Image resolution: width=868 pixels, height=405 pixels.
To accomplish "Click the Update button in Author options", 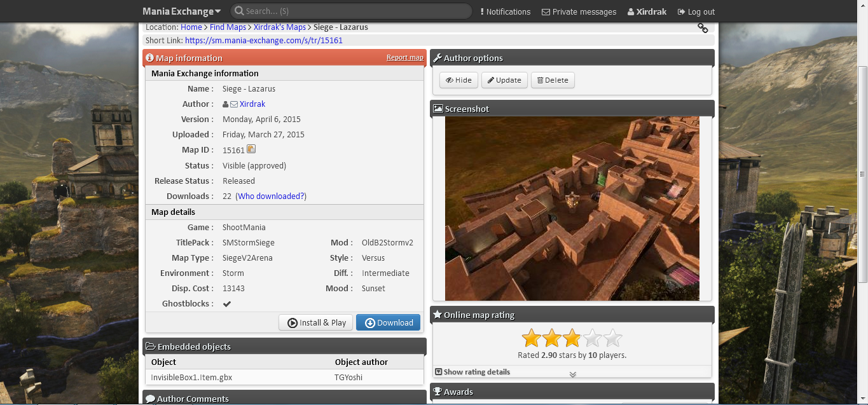I will click(x=504, y=80).
